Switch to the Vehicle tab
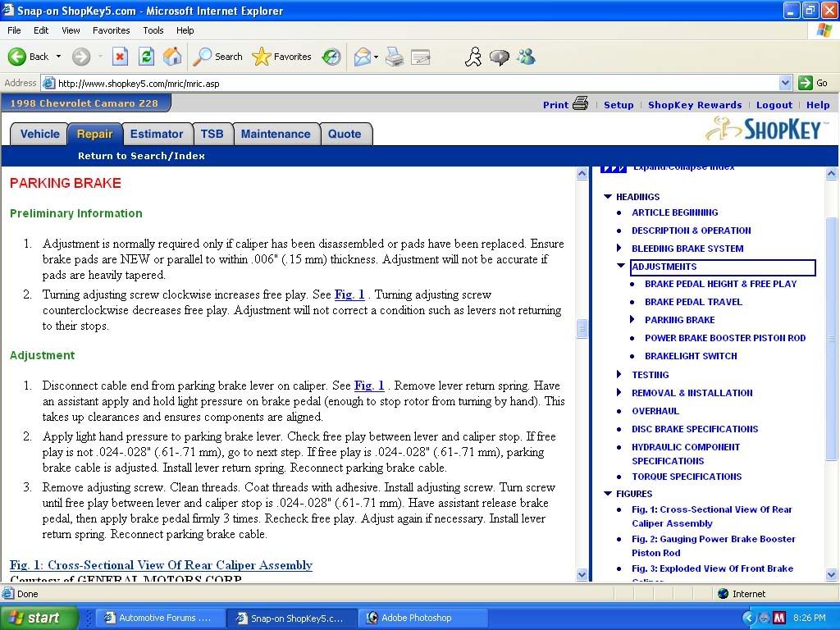 (x=39, y=134)
